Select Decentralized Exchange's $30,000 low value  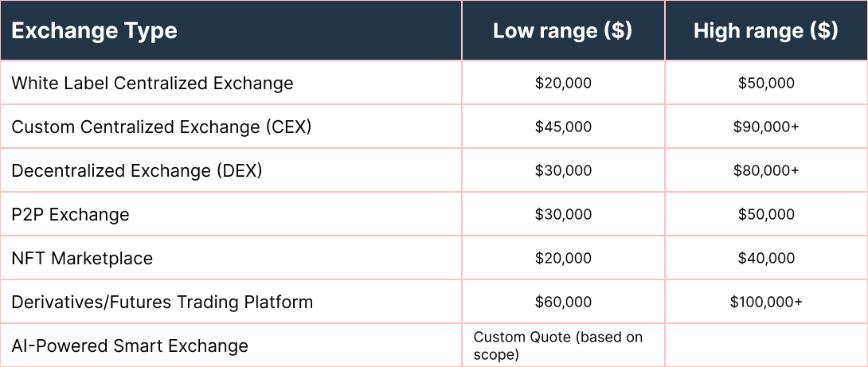[x=563, y=170]
